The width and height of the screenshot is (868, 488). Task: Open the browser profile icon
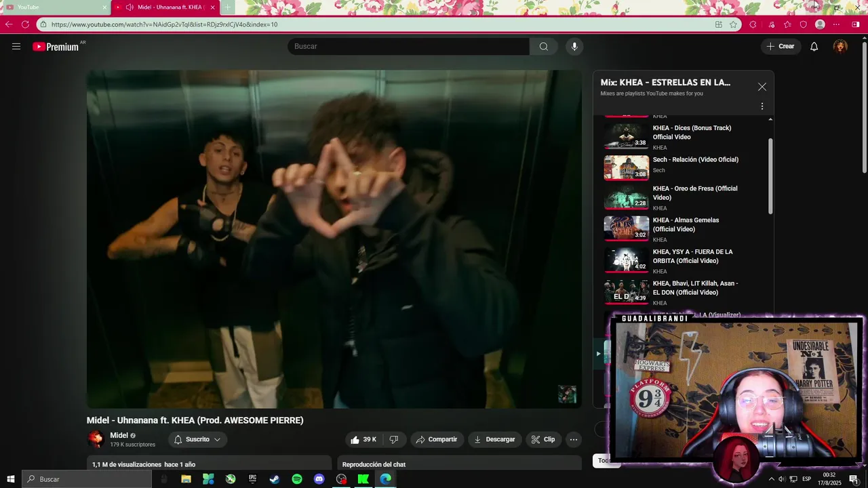tap(820, 24)
